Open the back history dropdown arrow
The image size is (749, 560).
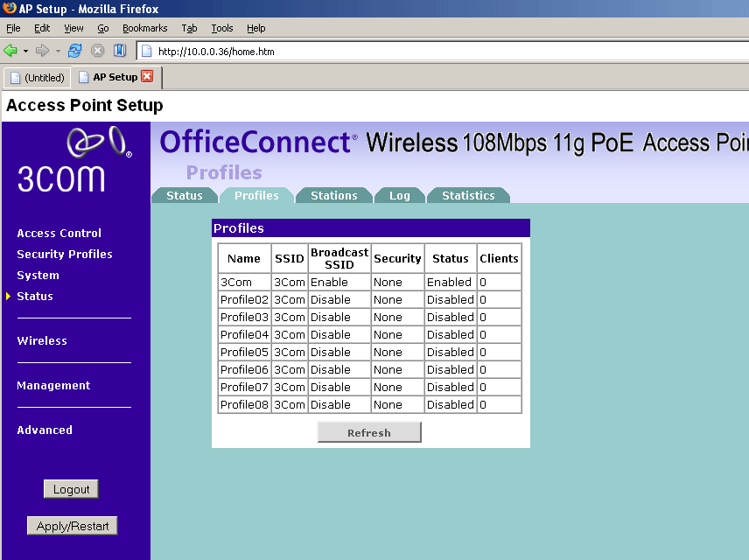coord(25,51)
